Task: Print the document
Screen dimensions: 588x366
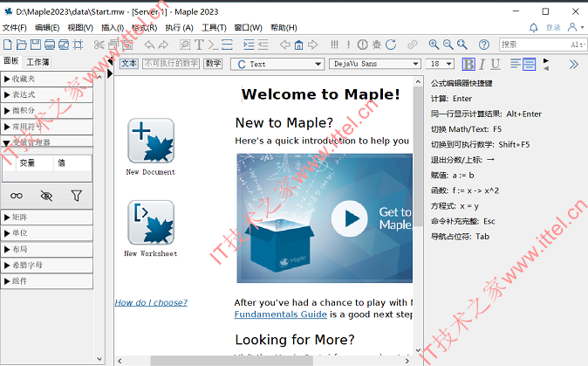Action: [x=50, y=45]
